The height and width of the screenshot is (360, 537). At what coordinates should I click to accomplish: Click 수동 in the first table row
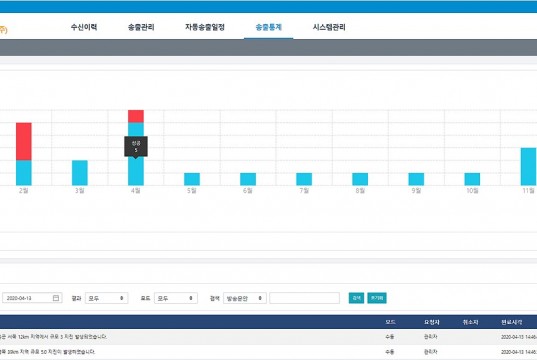(x=389, y=337)
